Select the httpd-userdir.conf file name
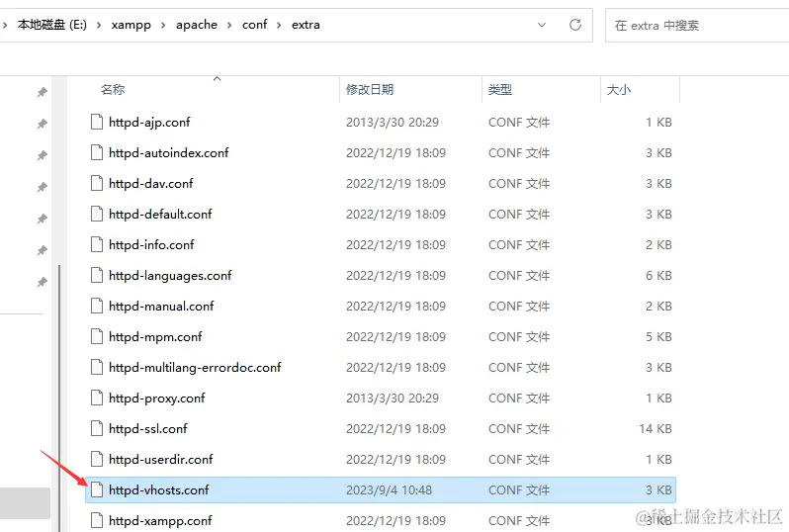Viewport: 789px width, 532px height. (160, 459)
